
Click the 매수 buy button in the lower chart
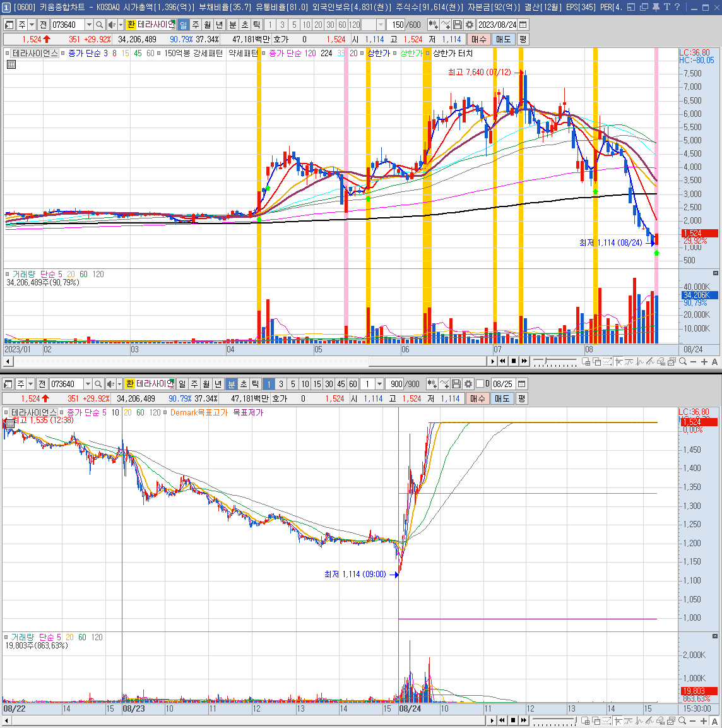pos(477,398)
